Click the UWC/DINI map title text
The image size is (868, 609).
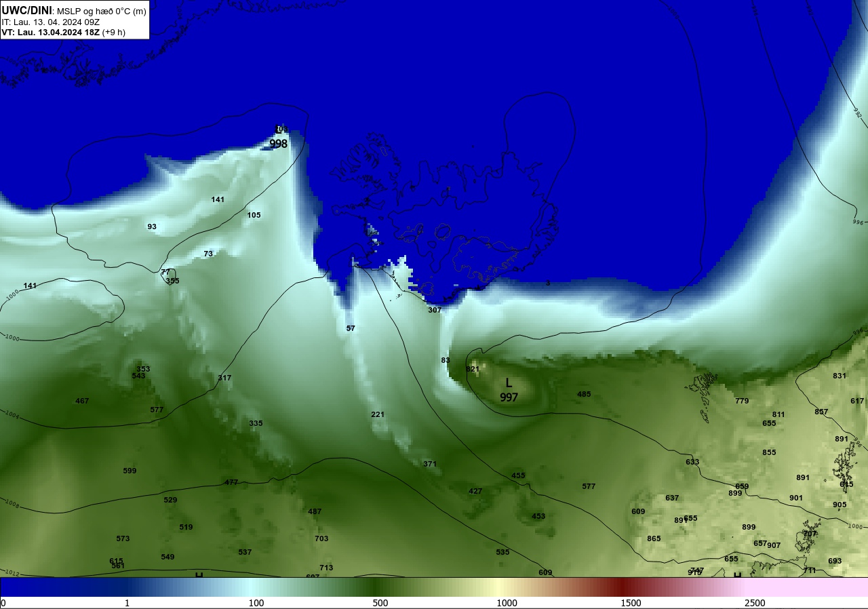(x=26, y=11)
